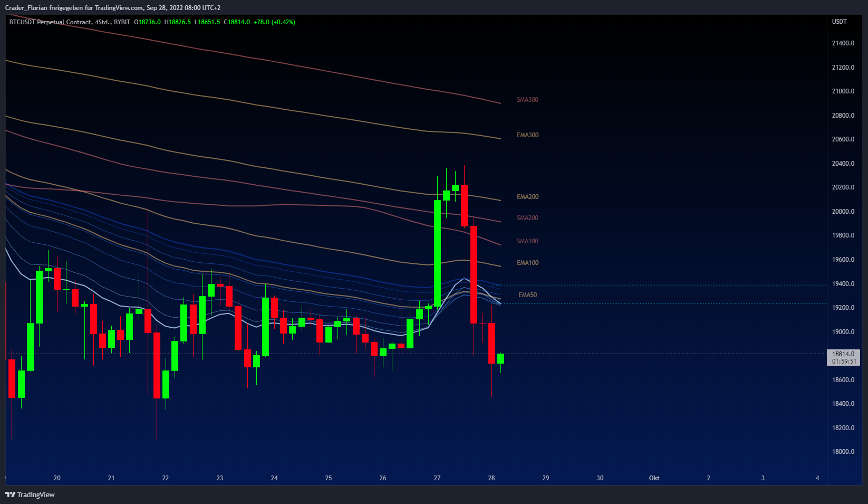Click the EMA200 line label

pyautogui.click(x=527, y=197)
